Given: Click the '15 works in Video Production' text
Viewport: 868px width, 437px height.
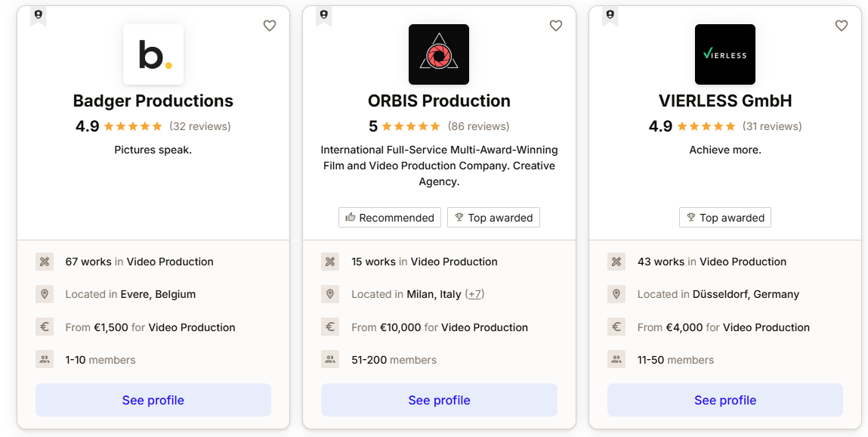Looking at the screenshot, I should tap(425, 262).
